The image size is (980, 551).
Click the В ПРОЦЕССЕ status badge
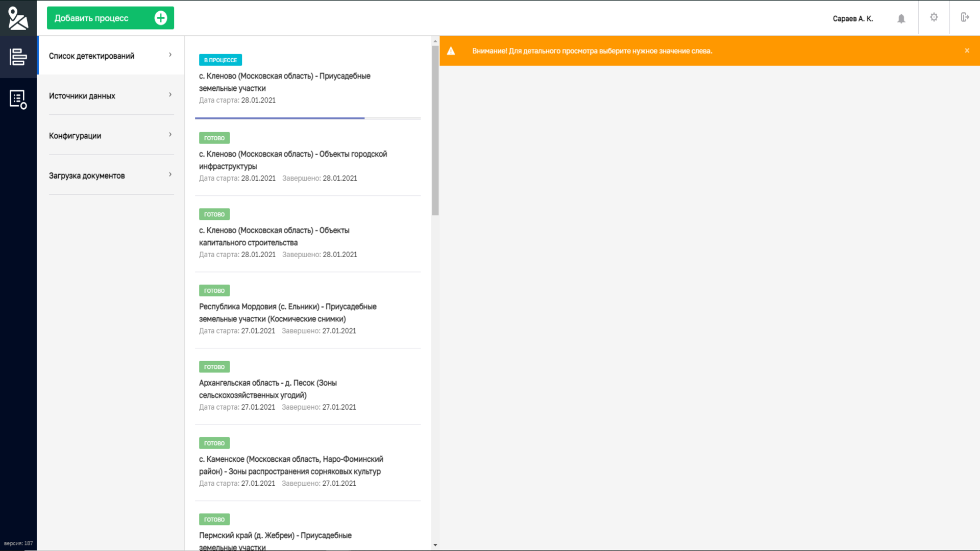[220, 60]
